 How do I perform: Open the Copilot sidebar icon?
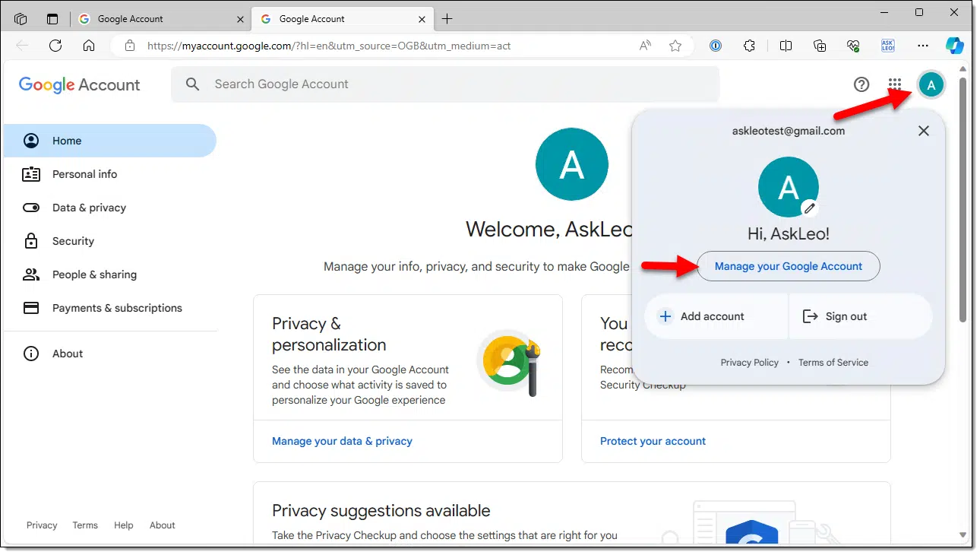[x=955, y=46]
